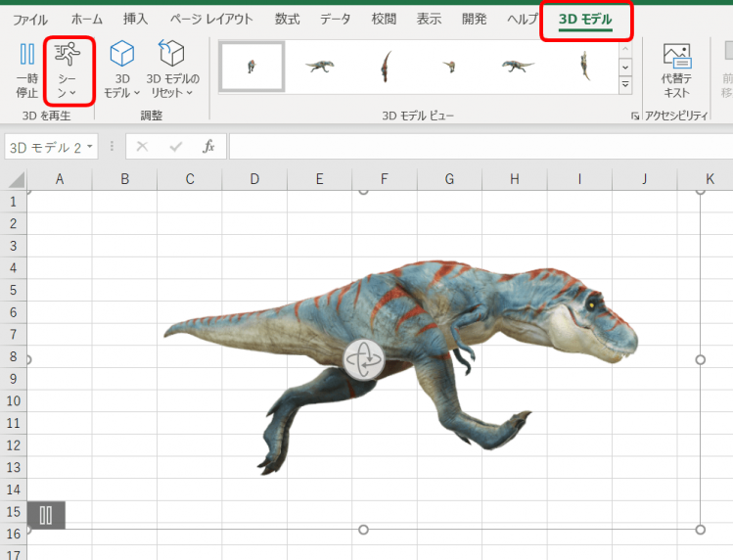Move the view gallery up one row
The image size is (733, 560).
[x=625, y=49]
